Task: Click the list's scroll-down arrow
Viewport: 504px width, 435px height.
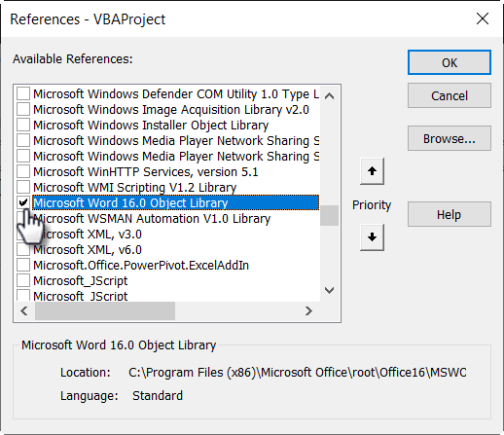Action: pyautogui.click(x=330, y=290)
